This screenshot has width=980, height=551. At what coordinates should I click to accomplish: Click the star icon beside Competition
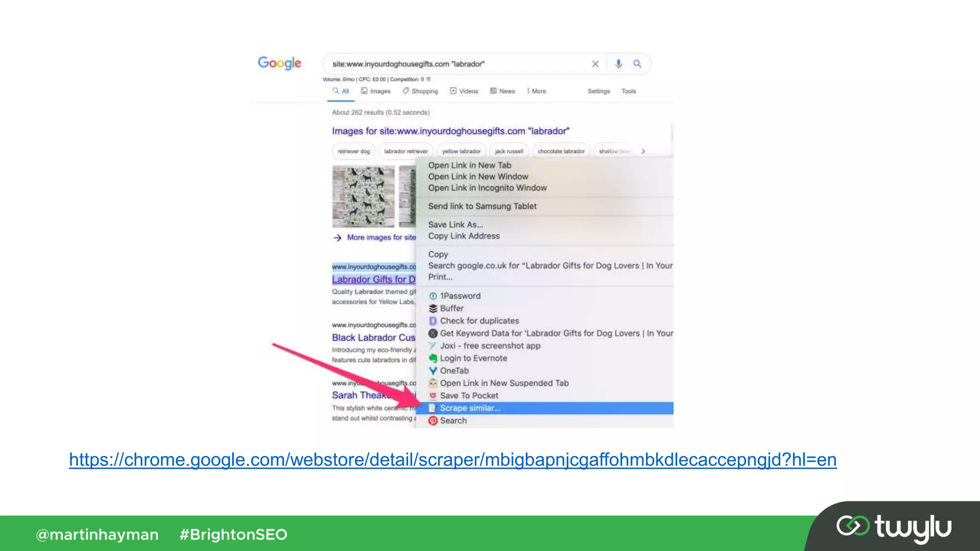429,79
